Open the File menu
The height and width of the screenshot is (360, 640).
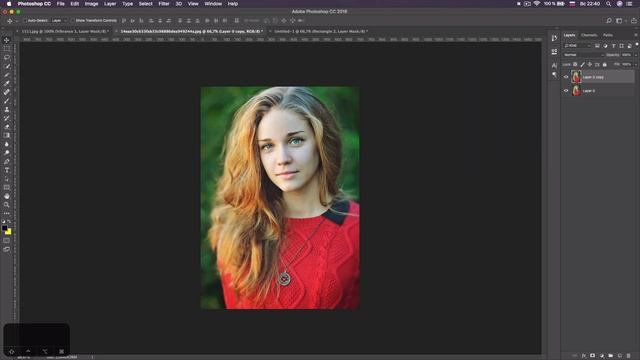[60, 4]
